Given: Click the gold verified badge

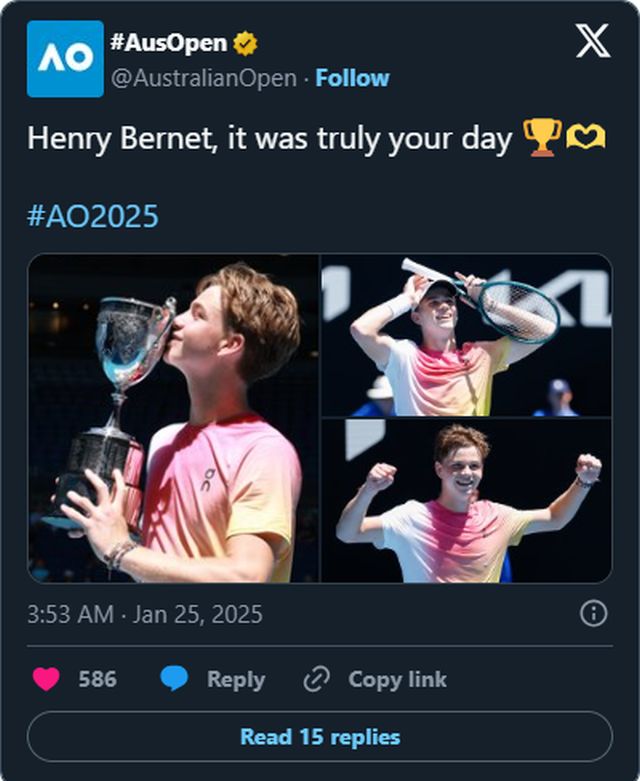Looking at the screenshot, I should pyautogui.click(x=245, y=44).
